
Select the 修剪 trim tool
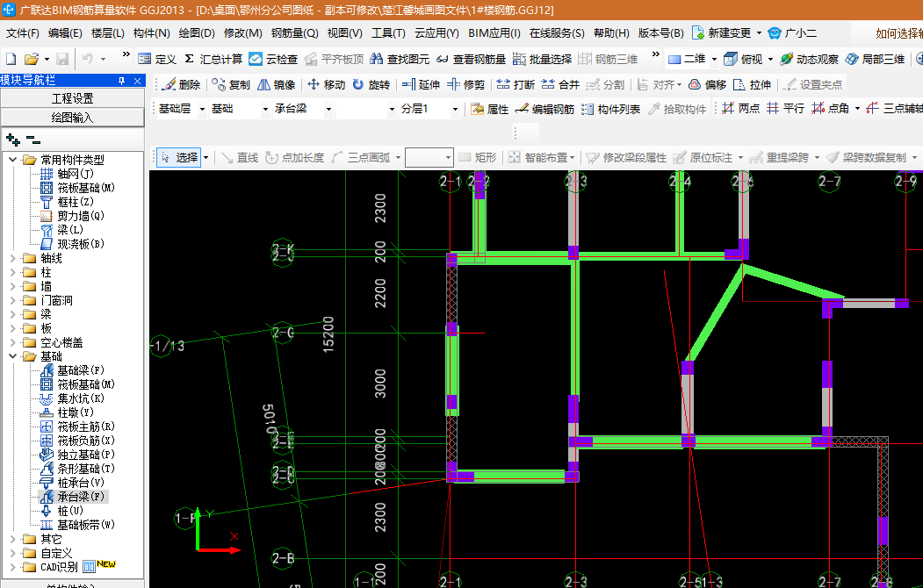(465, 84)
